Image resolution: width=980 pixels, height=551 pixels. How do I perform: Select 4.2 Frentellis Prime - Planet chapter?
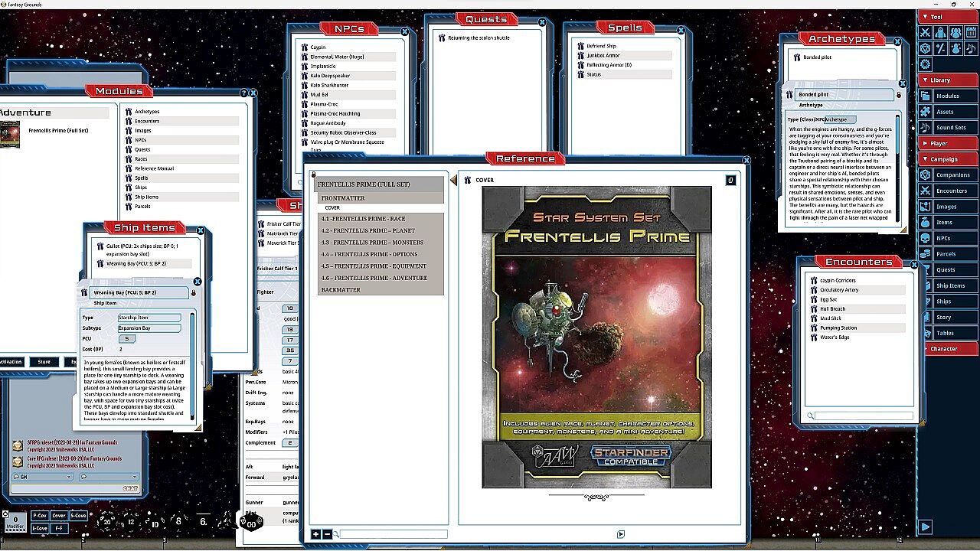tap(381, 230)
